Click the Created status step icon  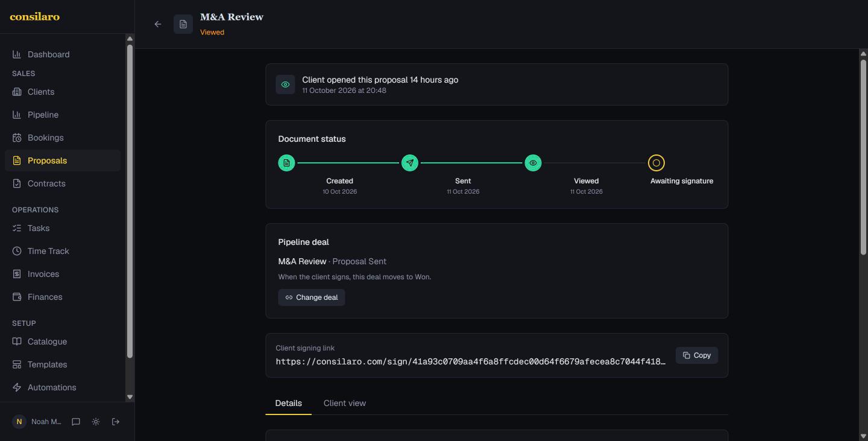point(286,163)
